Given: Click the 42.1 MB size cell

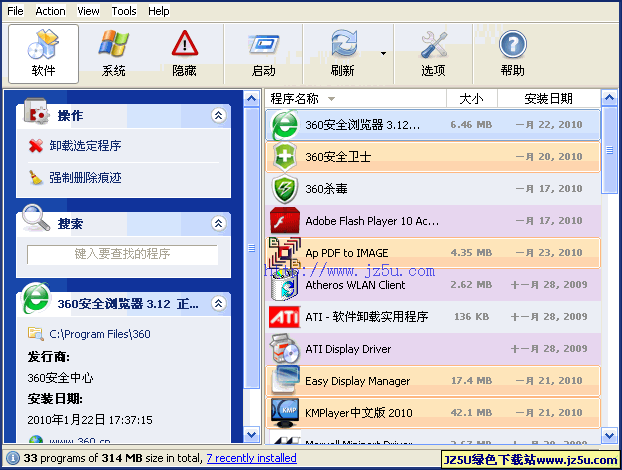Looking at the screenshot, I should click(471, 413).
